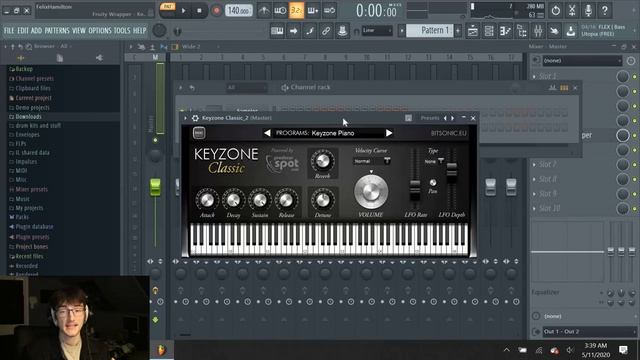This screenshot has width=640, height=360.
Task: Open the help question mark icon
Action: pos(604,10)
